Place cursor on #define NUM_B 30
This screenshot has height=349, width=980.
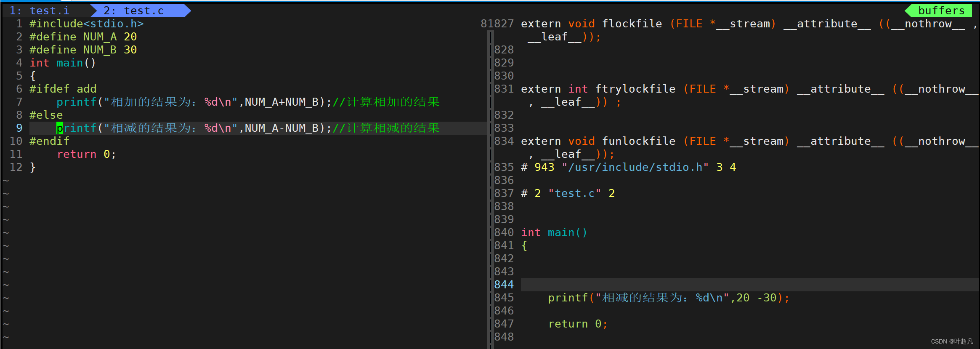pos(83,50)
